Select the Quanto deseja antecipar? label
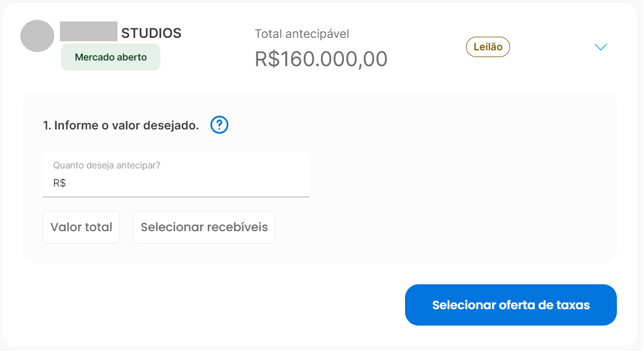 [x=107, y=165]
